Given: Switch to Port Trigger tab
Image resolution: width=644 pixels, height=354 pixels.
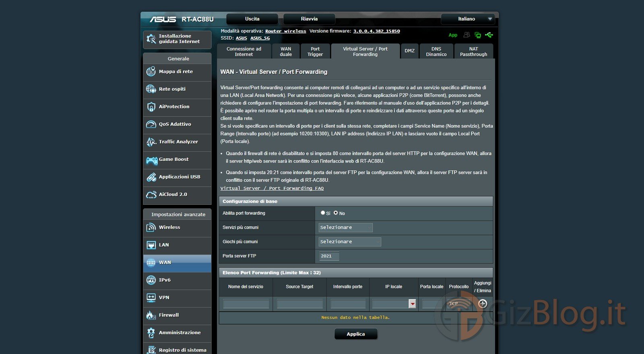Looking at the screenshot, I should (315, 51).
